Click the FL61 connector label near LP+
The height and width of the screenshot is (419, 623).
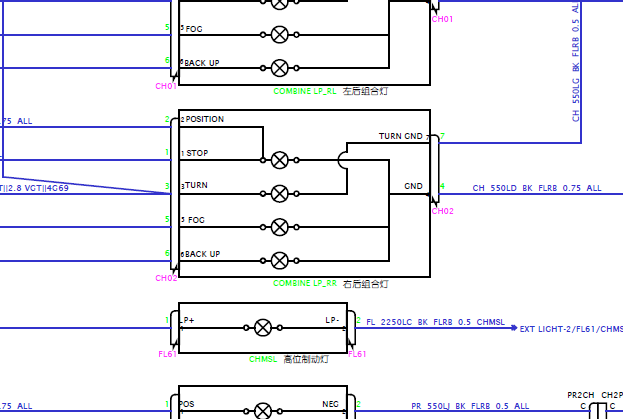[167, 354]
